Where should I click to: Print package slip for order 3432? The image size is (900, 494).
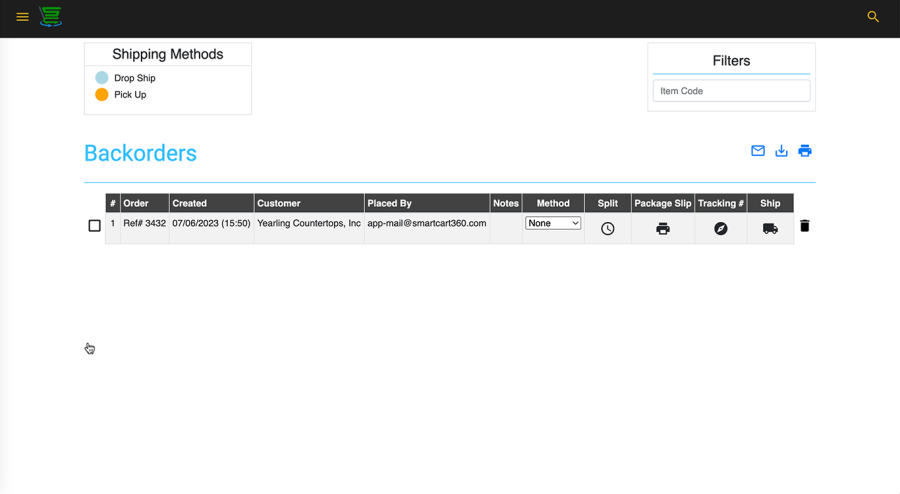pos(663,229)
